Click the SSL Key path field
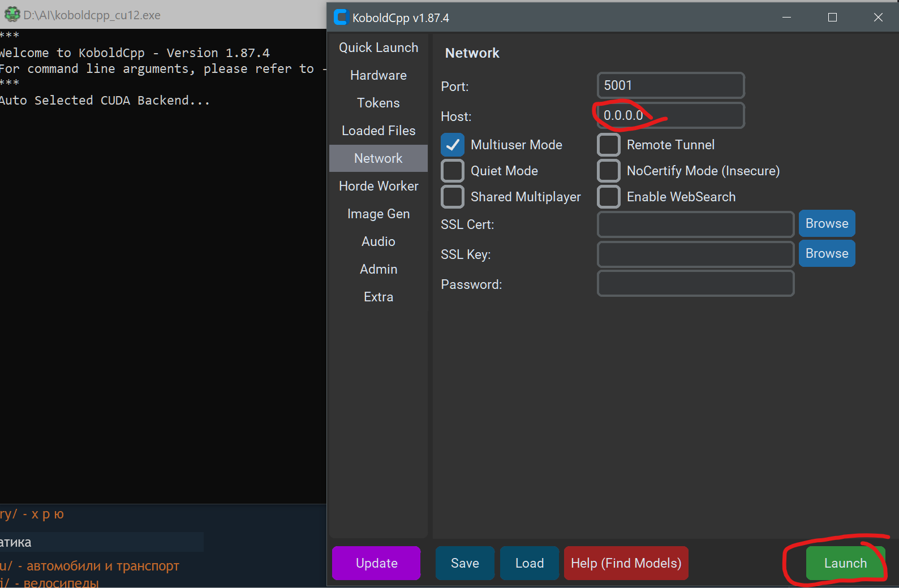899x588 pixels. point(695,254)
